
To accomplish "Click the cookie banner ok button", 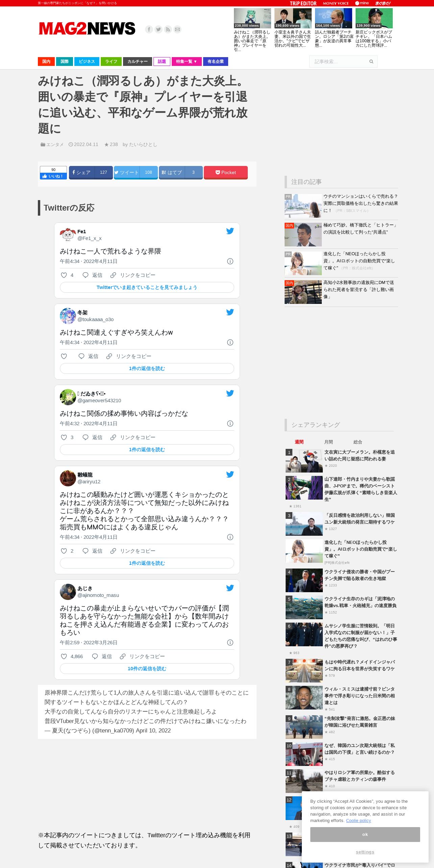I will pyautogui.click(x=365, y=835).
